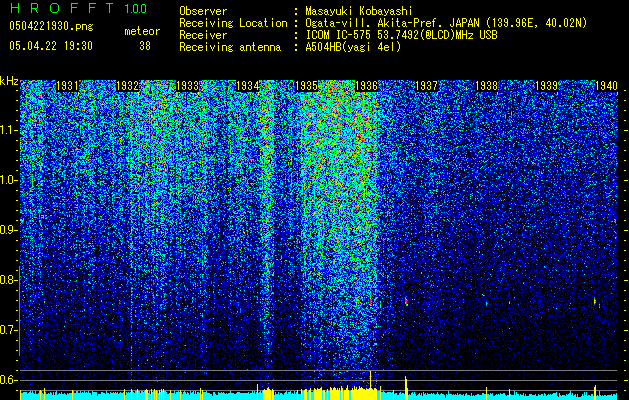
Task: Click the 'meteor' label in header
Action: (142, 31)
